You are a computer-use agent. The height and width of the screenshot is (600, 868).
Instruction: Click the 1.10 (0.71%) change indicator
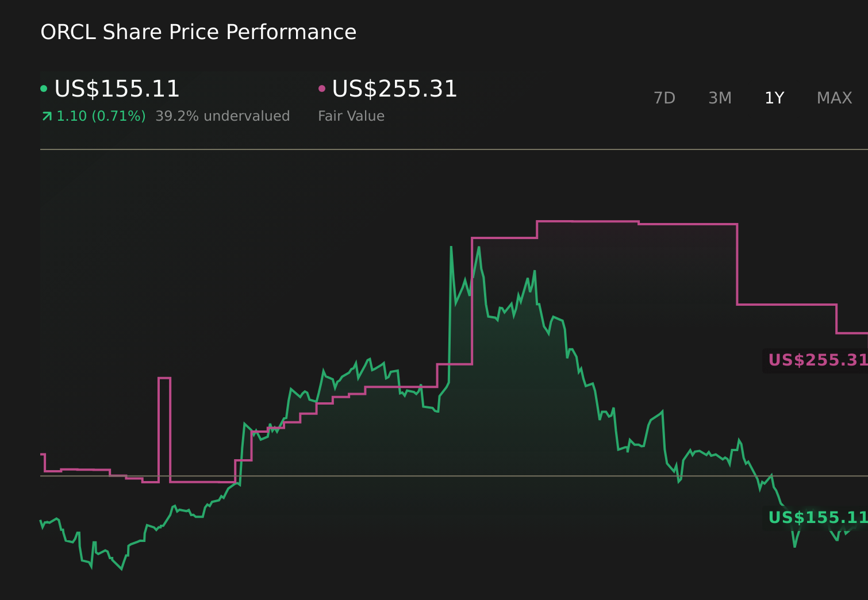[101, 116]
